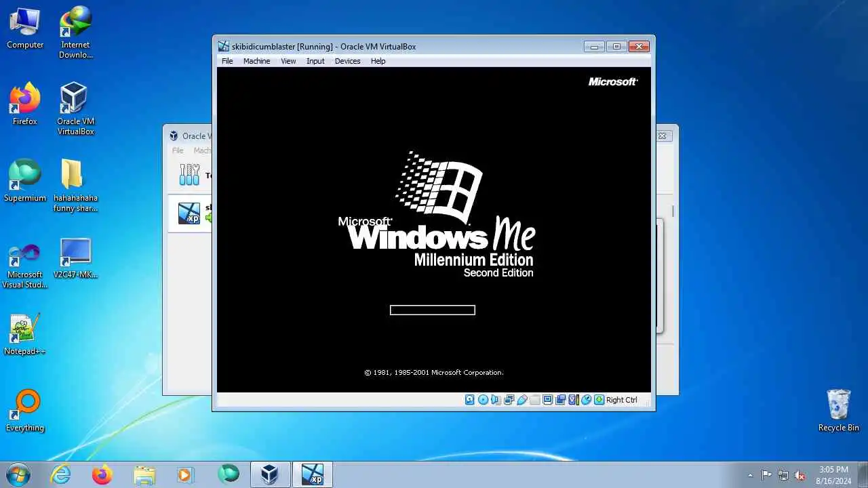Open the Input menu in the VM window
Image resolution: width=868 pixels, height=488 pixels.
315,61
